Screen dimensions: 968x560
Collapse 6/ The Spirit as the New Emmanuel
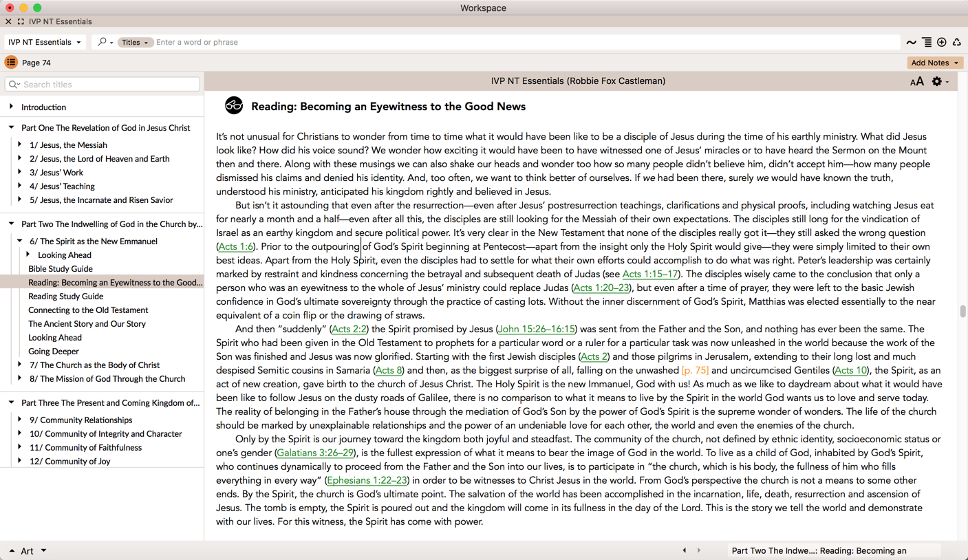point(19,241)
